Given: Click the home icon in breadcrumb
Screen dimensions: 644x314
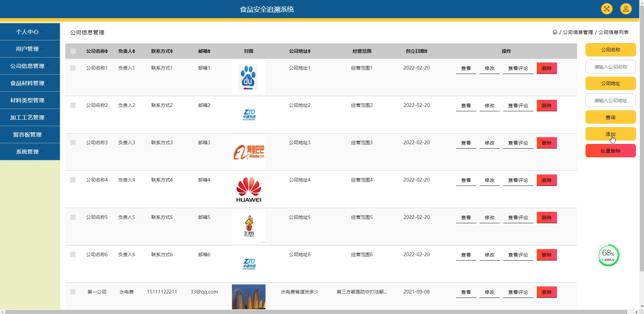Looking at the screenshot, I should (555, 32).
